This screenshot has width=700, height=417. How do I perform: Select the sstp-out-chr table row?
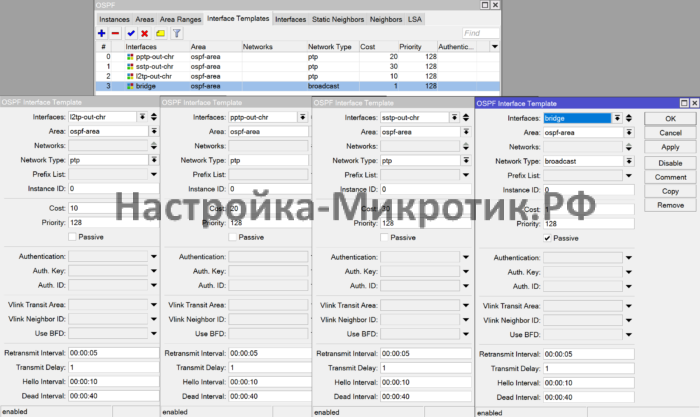pos(297,67)
